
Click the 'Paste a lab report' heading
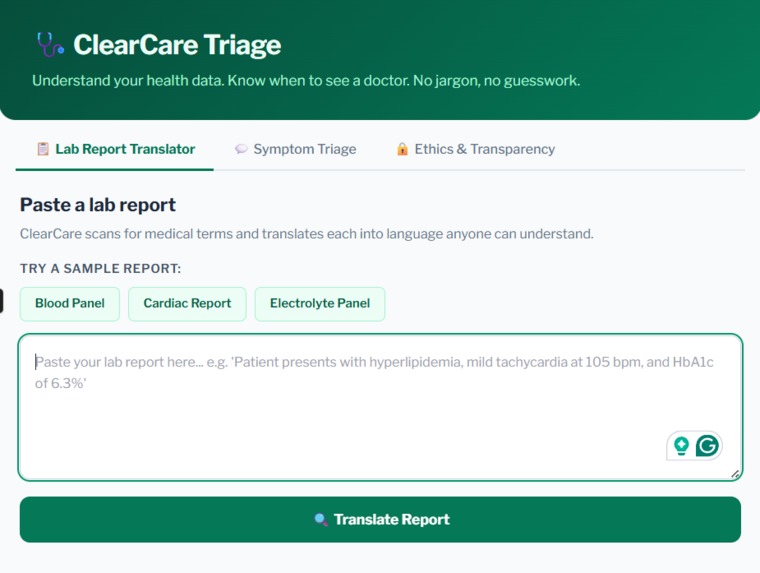click(98, 205)
